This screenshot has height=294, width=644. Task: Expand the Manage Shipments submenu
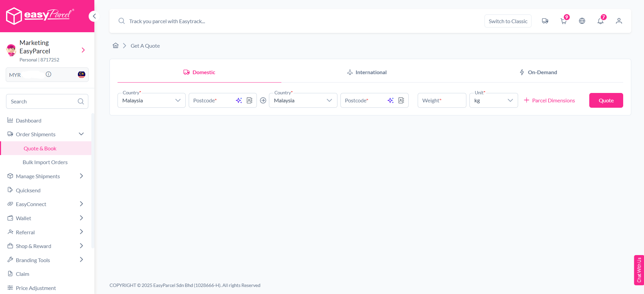pyautogui.click(x=81, y=176)
